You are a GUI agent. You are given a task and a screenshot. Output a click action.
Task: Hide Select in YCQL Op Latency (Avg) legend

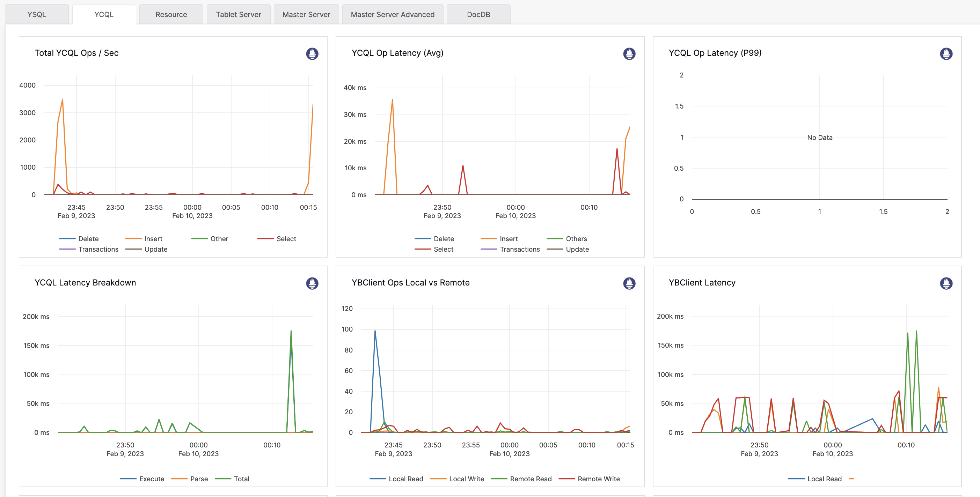(434, 250)
